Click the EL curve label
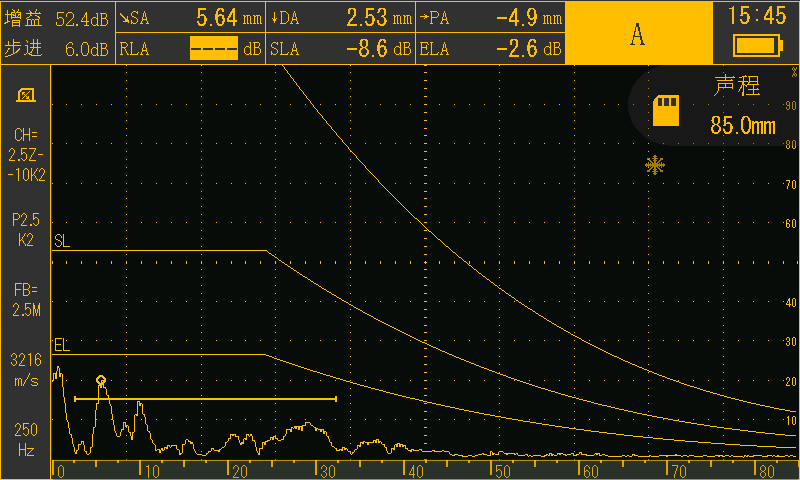The image size is (800, 480). coord(62,345)
